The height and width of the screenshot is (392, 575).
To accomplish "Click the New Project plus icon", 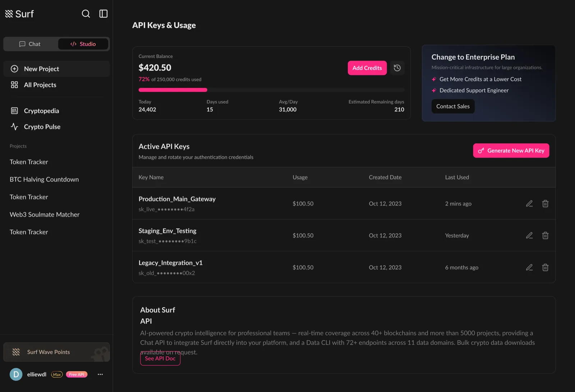I will tap(14, 69).
